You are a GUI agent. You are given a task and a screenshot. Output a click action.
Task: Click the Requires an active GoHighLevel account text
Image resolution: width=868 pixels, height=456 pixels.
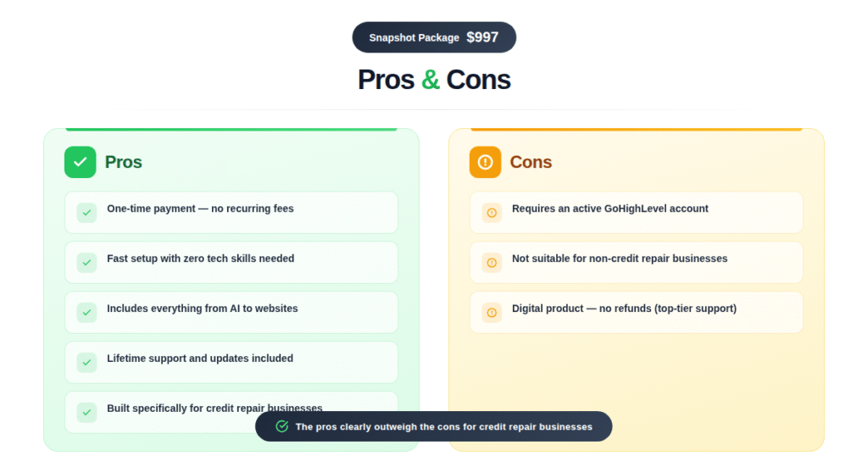coord(609,209)
